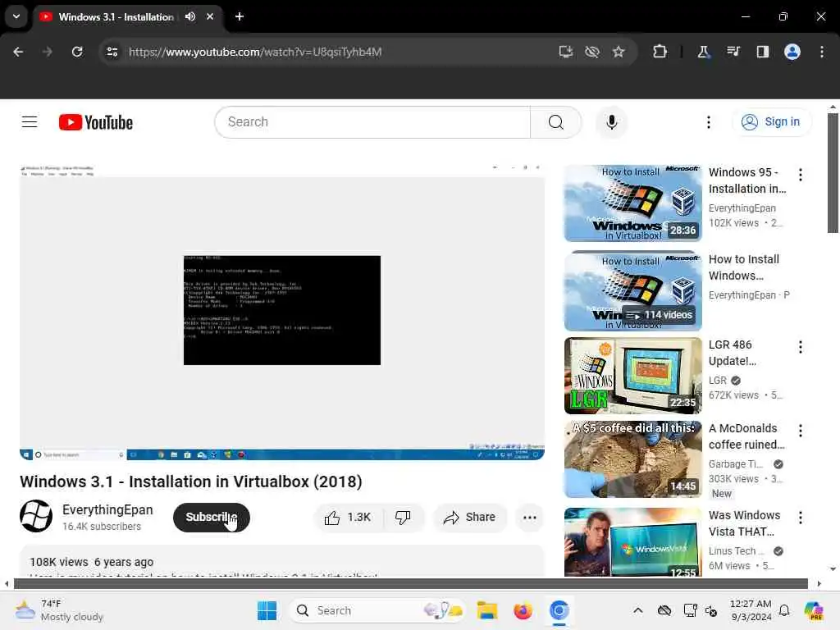View site information icon in address bar
840x630 pixels.
coord(112,52)
